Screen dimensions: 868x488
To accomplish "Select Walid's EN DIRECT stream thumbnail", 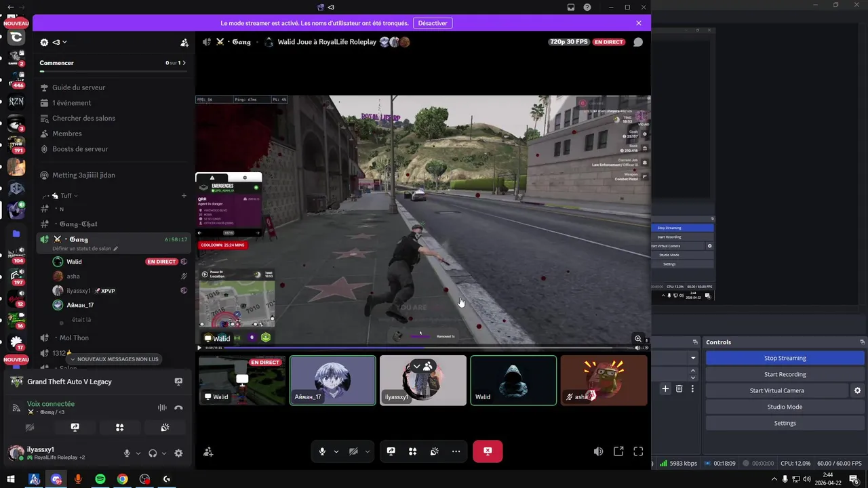I will [242, 380].
